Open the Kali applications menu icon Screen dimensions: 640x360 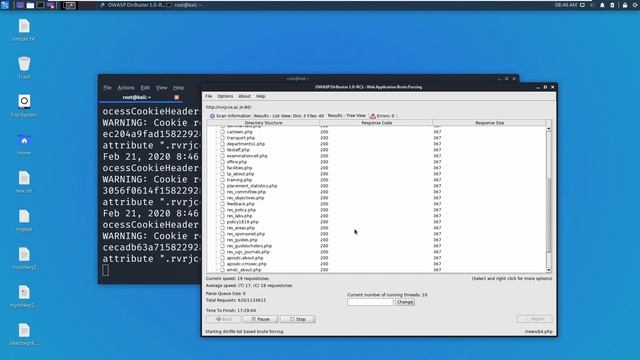click(x=5, y=5)
